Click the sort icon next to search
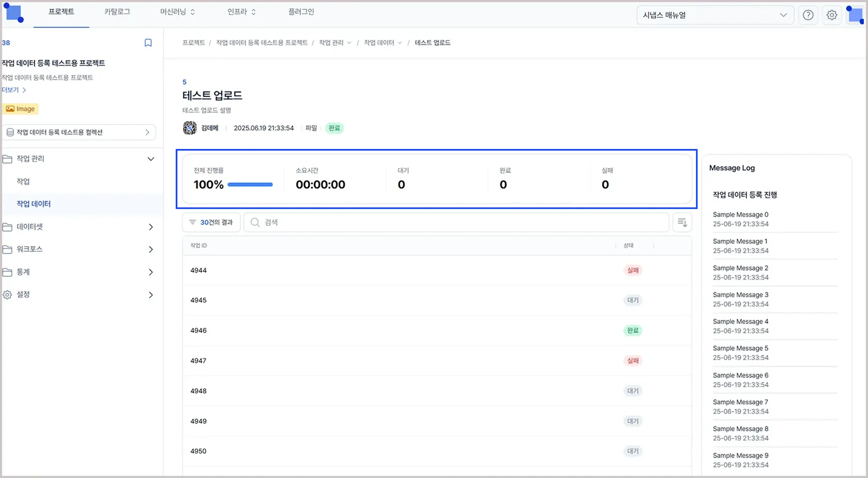Viewport: 868px width, 478px height. (x=682, y=222)
